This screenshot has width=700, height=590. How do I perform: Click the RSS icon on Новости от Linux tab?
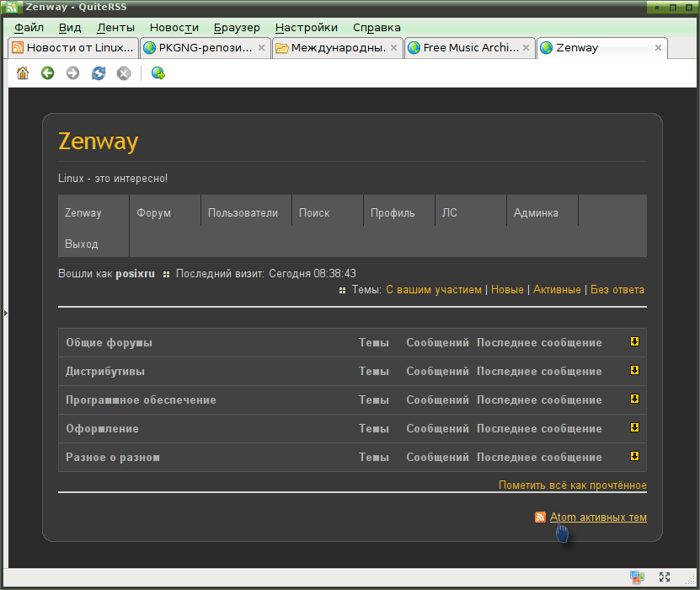[18, 48]
